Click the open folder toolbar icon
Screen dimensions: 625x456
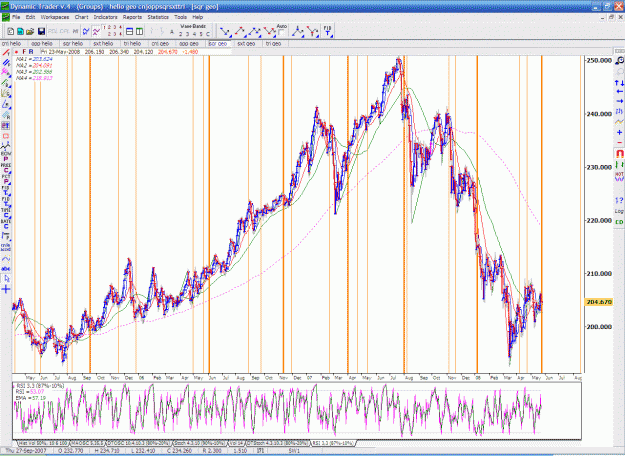(30, 31)
